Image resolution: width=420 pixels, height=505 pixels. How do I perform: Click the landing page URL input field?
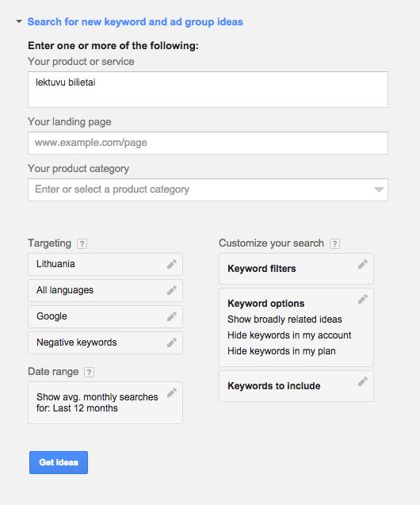[208, 143]
